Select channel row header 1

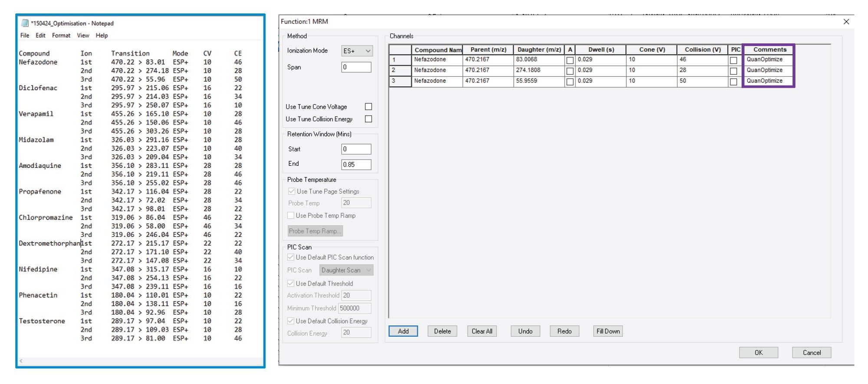tap(400, 60)
